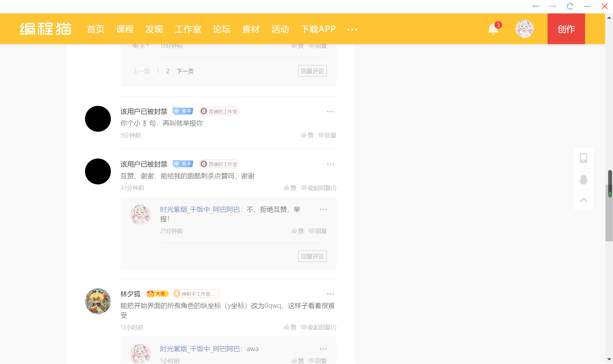This screenshot has height=364, width=613.
Task: Open the 工作室 navigation tab
Action: [x=188, y=29]
